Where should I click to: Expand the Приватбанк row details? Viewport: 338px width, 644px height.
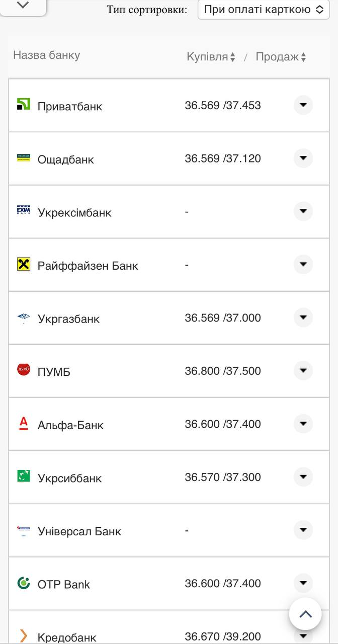pos(303,105)
